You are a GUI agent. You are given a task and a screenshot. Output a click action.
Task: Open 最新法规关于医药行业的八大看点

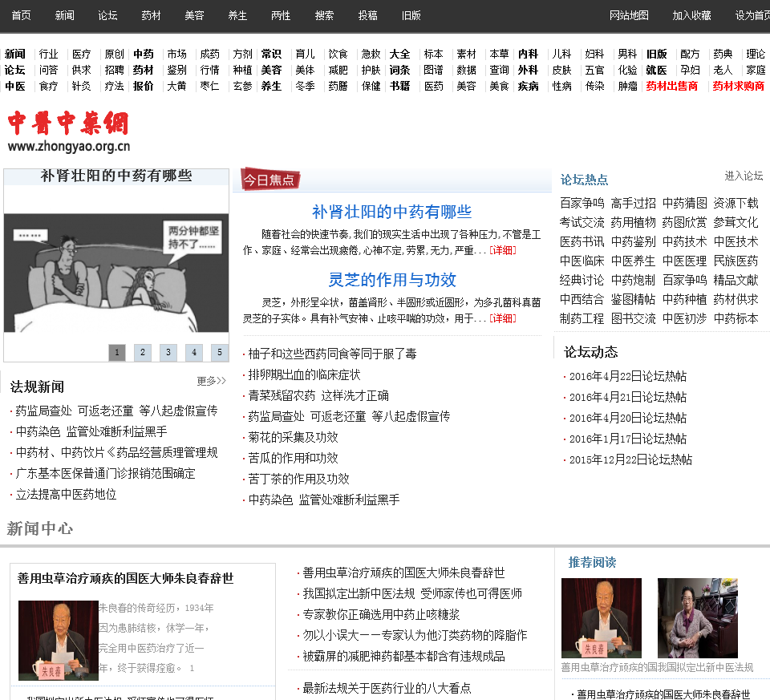pos(387,688)
